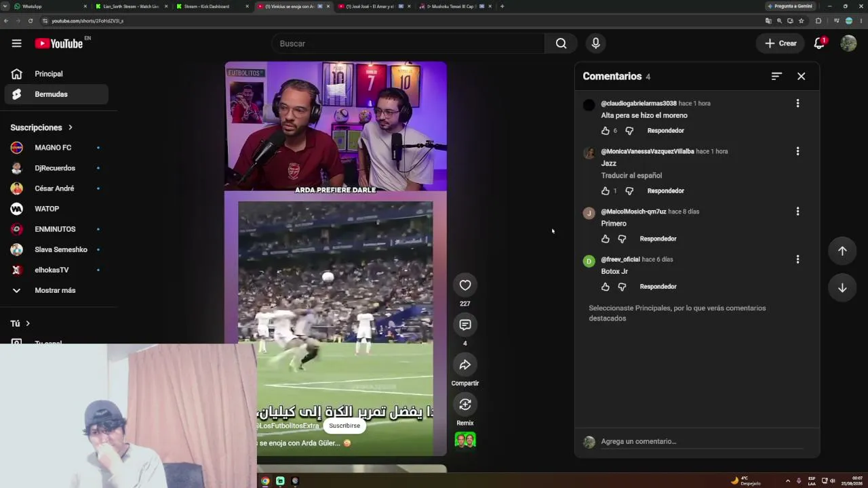Reply to the "Jazz" comment
The image size is (868, 488).
[665, 191]
